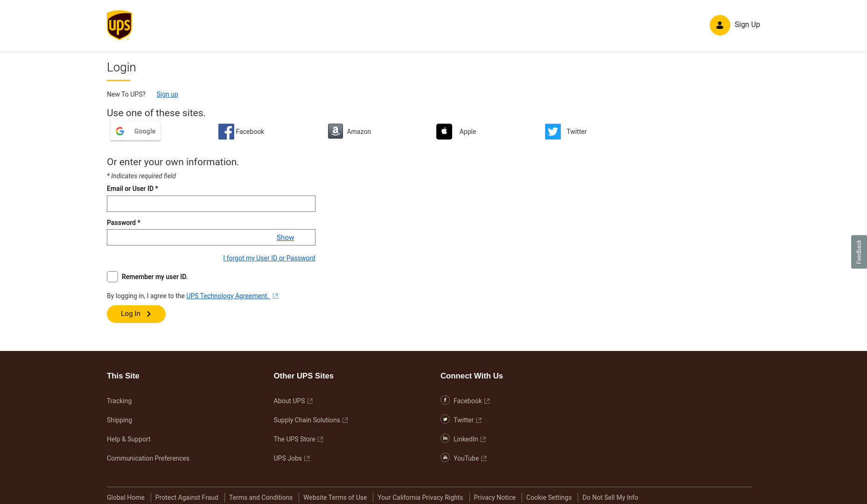Click the blue Twitter bird icon
Image resolution: width=867 pixels, height=504 pixels.
(x=553, y=132)
